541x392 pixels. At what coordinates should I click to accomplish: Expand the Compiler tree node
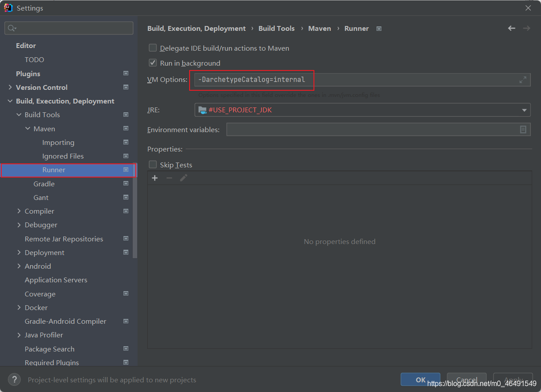(19, 211)
